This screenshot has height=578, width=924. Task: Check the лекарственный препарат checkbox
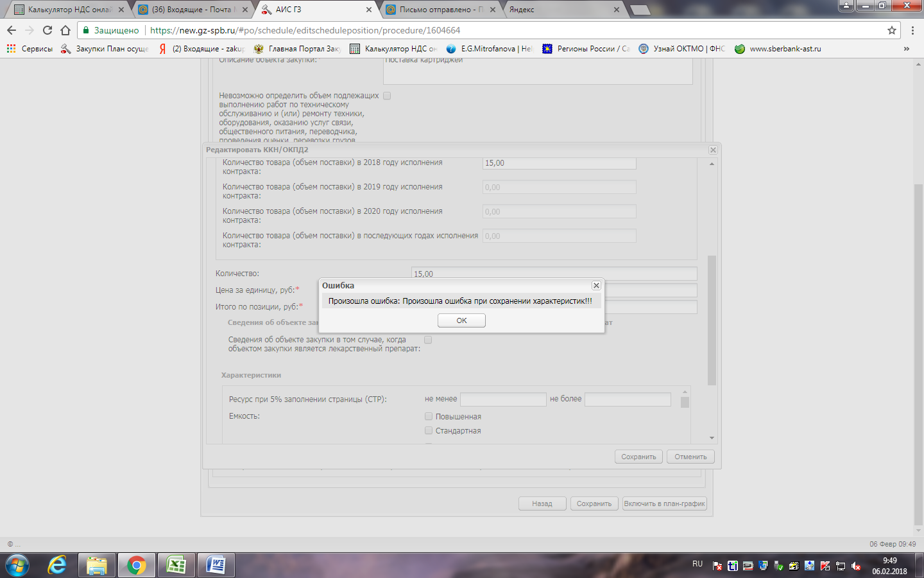pos(428,340)
